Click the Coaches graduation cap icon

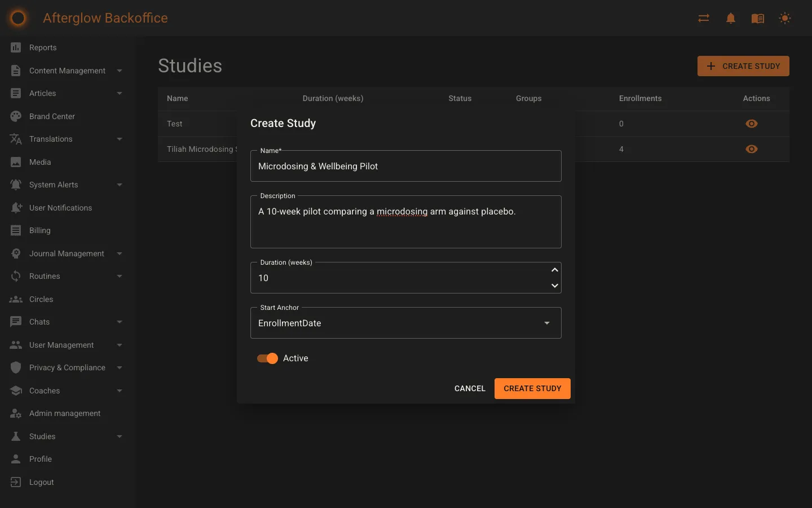tap(16, 391)
